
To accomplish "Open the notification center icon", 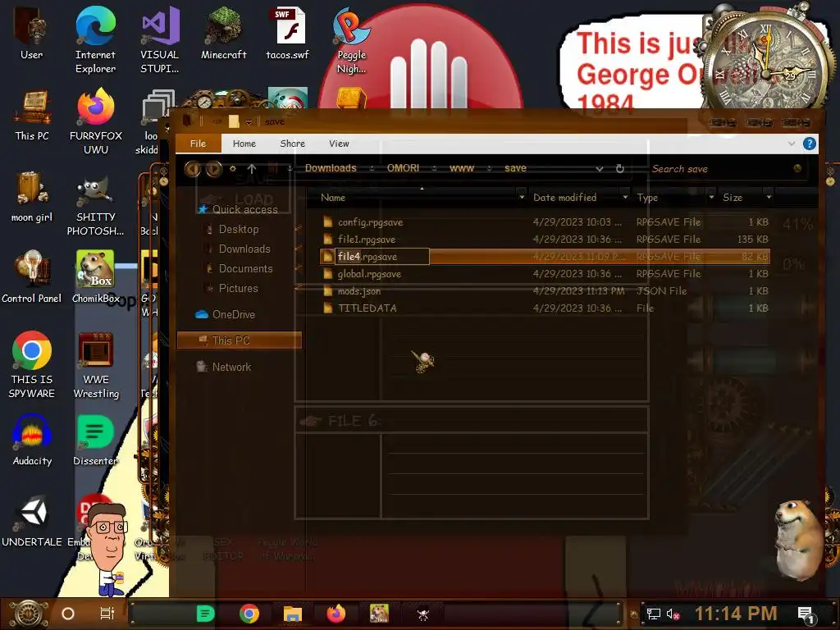I will click(806, 615).
